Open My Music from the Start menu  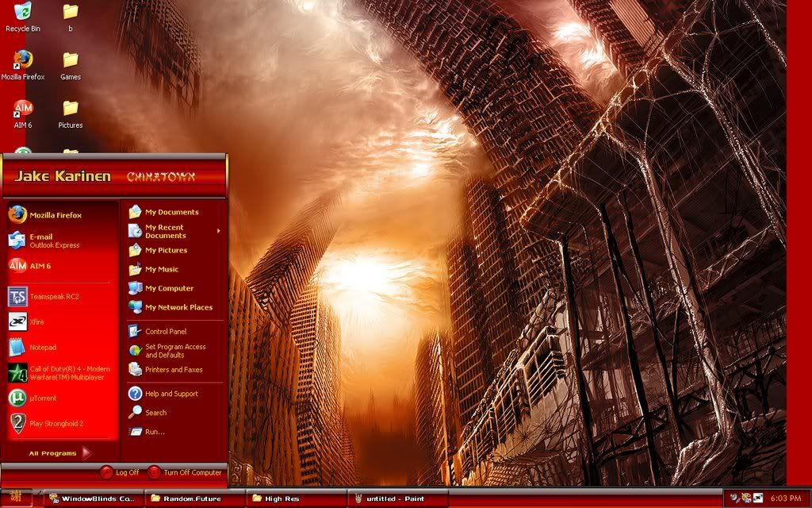point(175,269)
